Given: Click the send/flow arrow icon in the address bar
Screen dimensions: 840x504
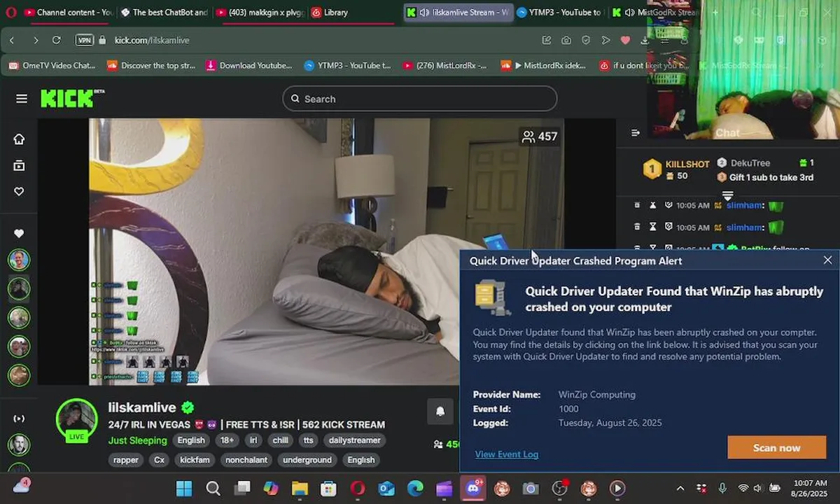Looking at the screenshot, I should [605, 40].
